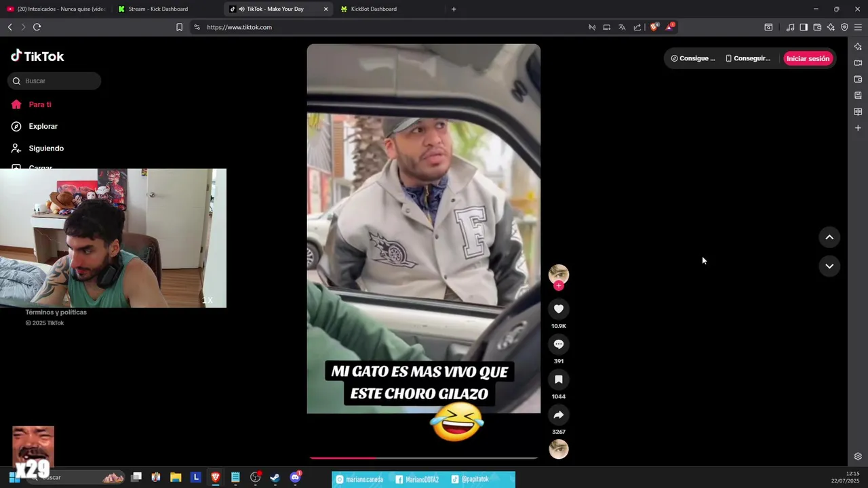
Task: Open Steam from the taskbar
Action: pyautogui.click(x=275, y=477)
